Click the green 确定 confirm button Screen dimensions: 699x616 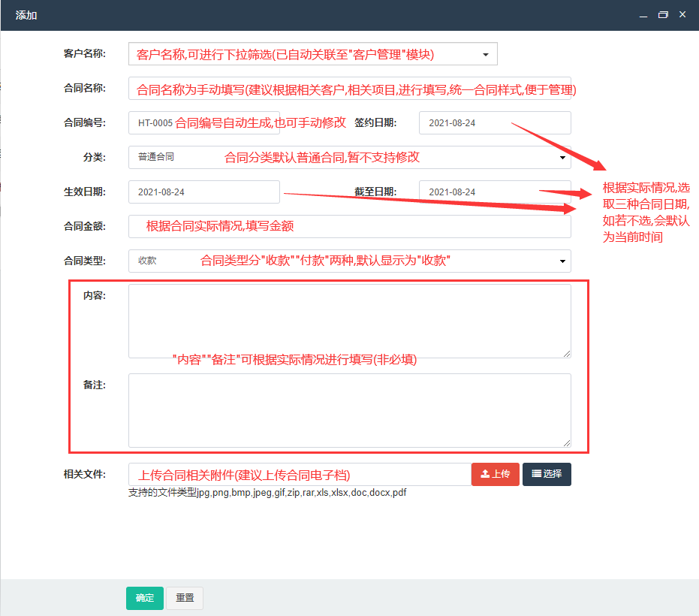tap(145, 598)
